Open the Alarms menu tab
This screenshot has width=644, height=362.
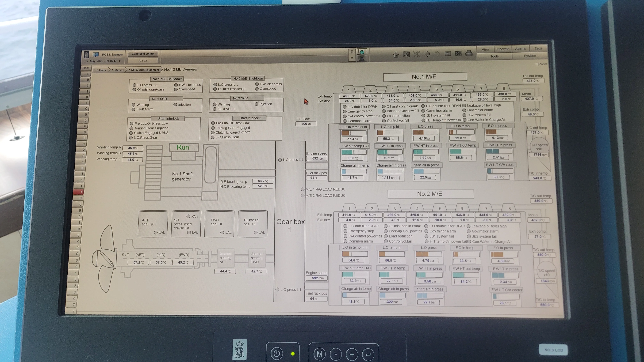(521, 49)
